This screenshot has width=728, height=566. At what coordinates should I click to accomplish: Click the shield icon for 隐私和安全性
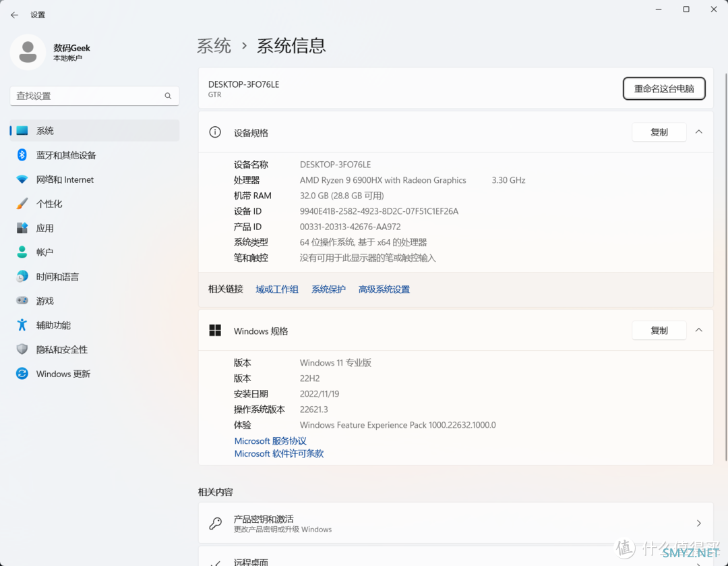[22, 349]
